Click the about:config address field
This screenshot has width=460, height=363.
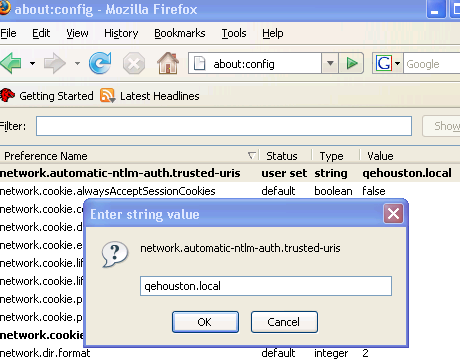tap(255, 63)
